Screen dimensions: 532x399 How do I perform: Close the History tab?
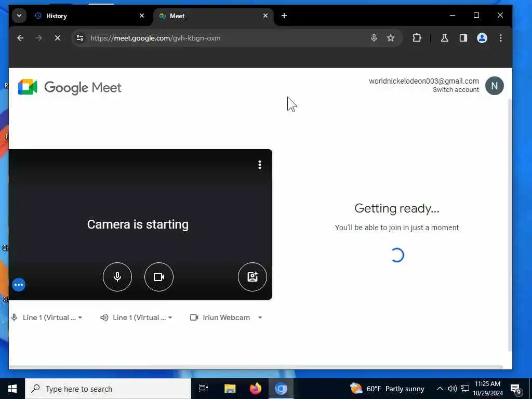click(x=142, y=16)
